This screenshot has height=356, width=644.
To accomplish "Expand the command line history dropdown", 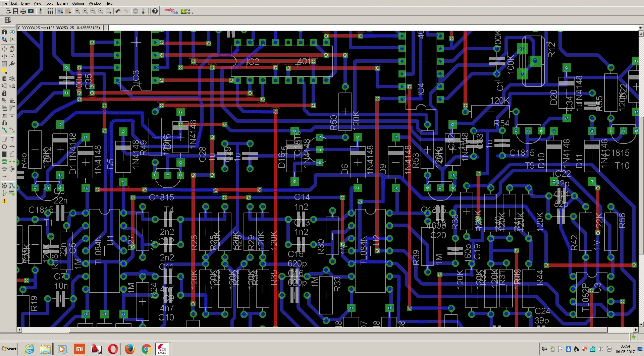I will click(x=640, y=28).
